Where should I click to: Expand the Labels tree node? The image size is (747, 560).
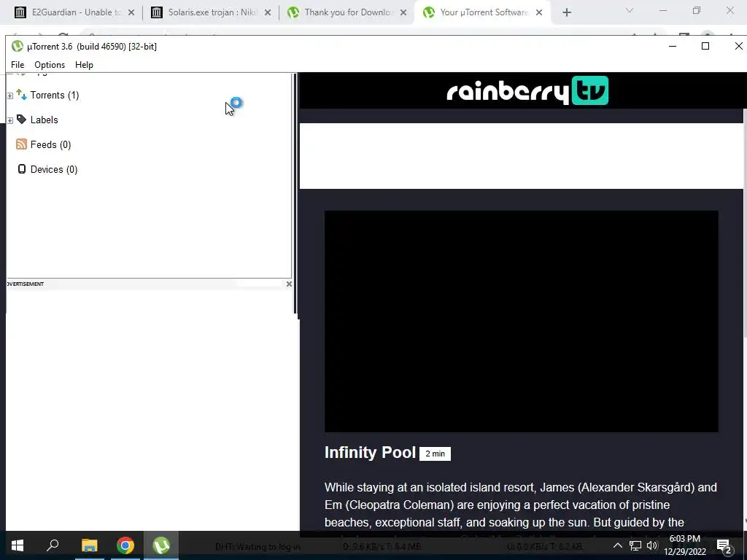[10, 120]
